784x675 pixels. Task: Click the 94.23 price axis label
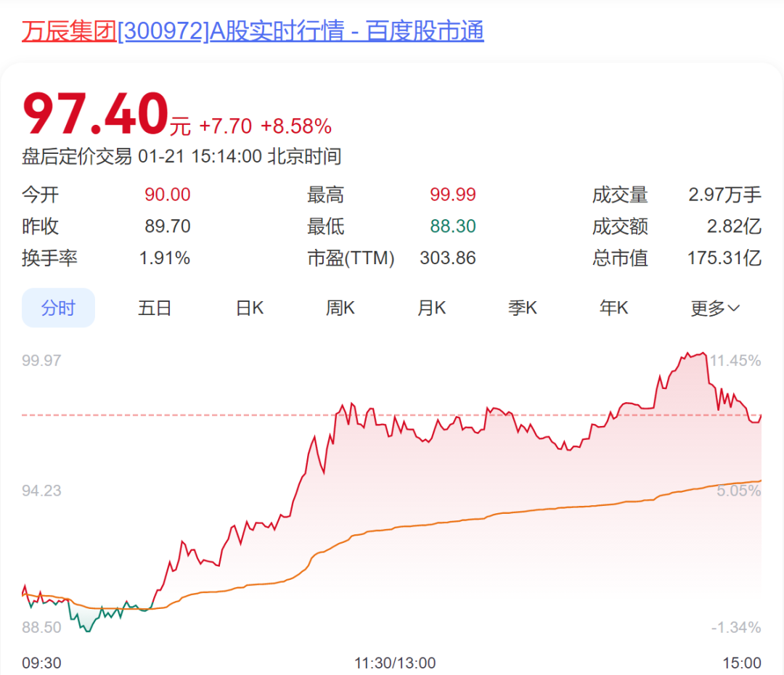tap(41, 491)
